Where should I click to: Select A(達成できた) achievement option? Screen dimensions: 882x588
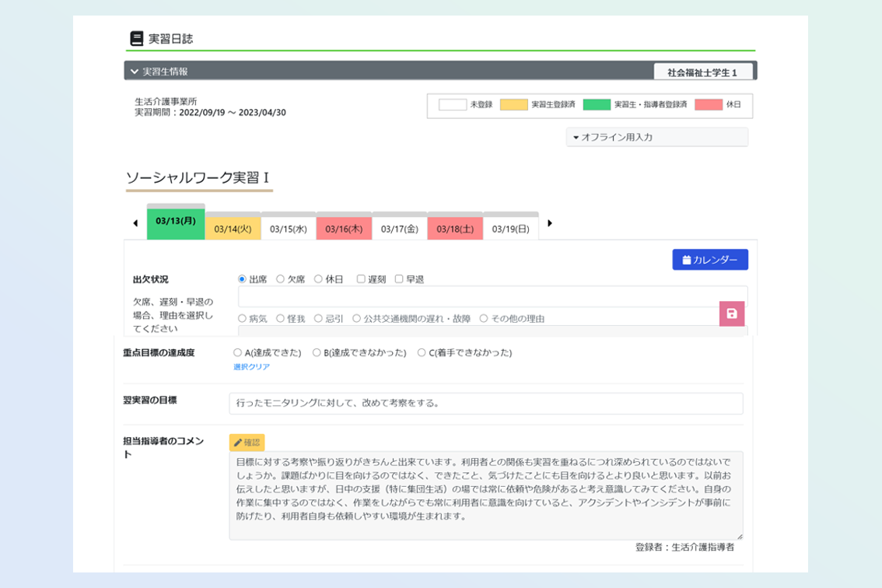[238, 353]
